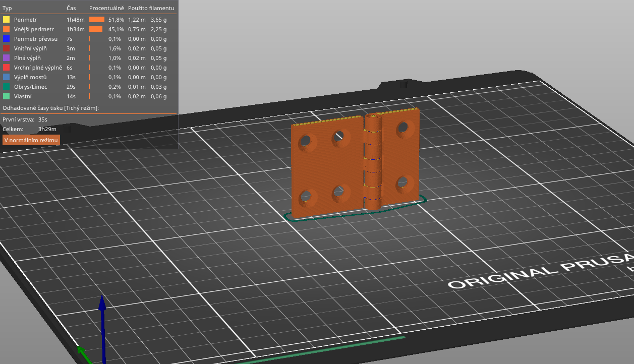Select the right hinge plate in preview

[401, 156]
